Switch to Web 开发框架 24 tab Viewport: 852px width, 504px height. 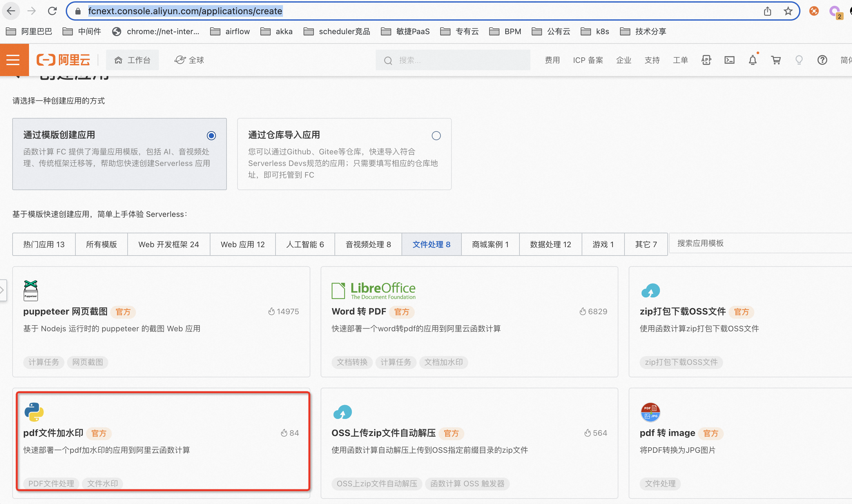[x=169, y=244]
